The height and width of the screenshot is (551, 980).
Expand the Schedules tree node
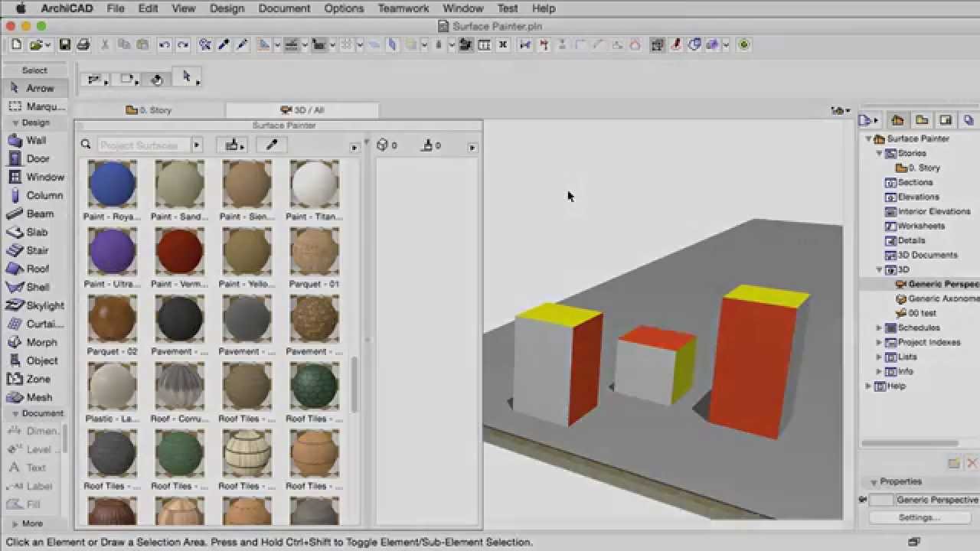tap(879, 328)
